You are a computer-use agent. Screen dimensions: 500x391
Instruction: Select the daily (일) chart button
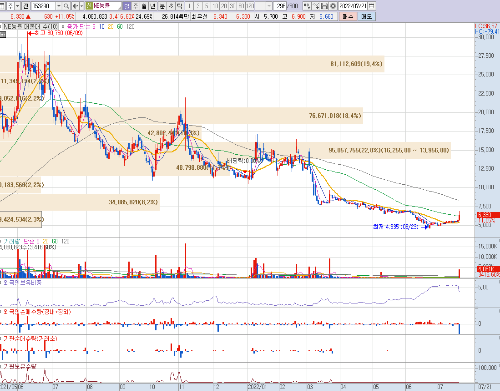(x=127, y=6)
